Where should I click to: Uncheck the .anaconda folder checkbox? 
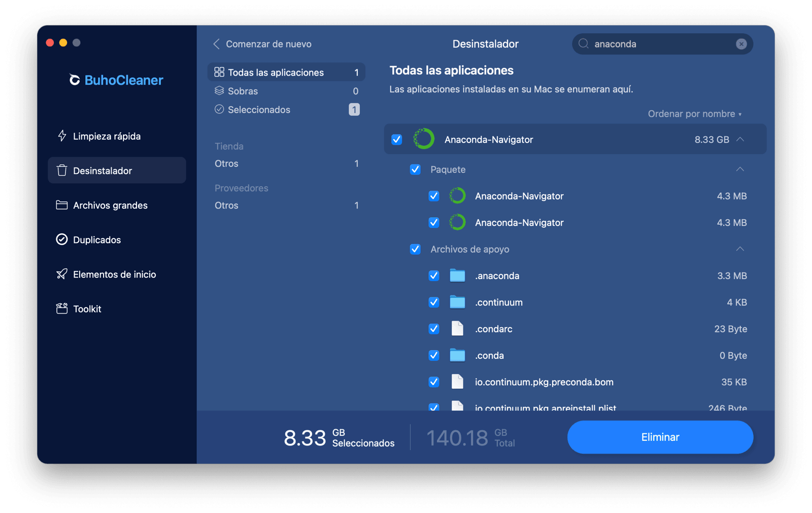(x=434, y=276)
